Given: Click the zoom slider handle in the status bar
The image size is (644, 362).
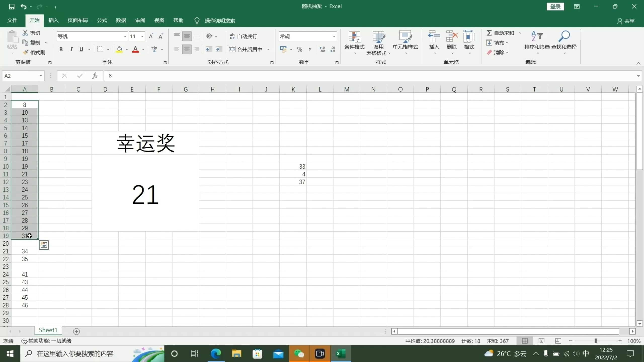Looking at the screenshot, I should coord(595,341).
